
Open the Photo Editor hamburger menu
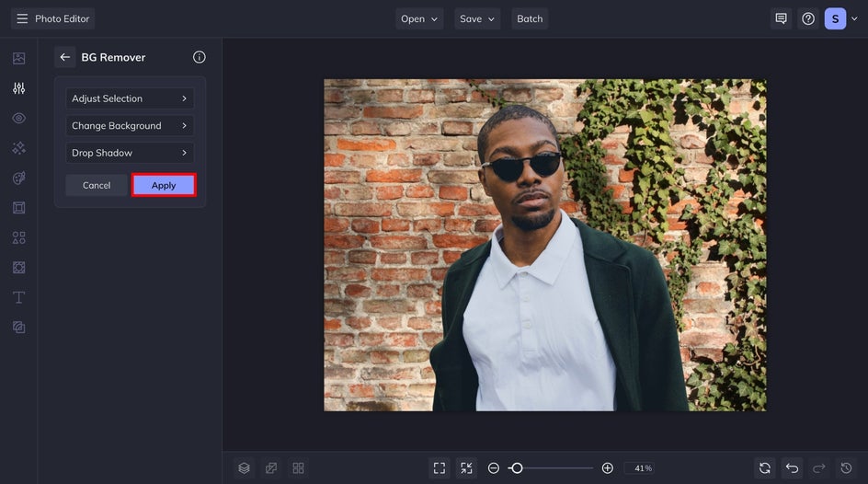(x=22, y=18)
